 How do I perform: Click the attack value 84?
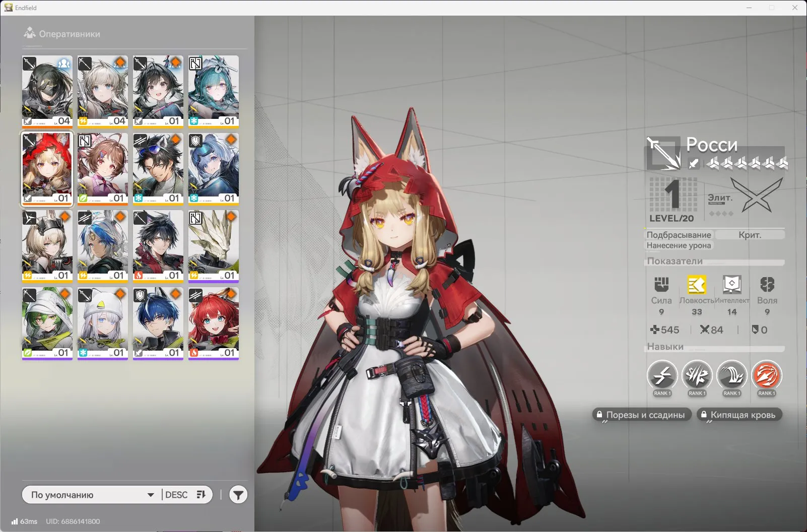pos(711,329)
